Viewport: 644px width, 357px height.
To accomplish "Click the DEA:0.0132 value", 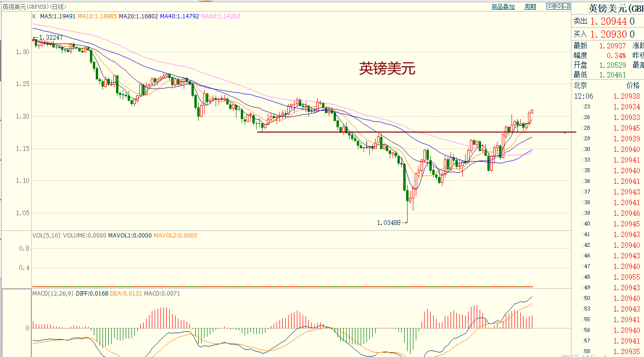I will pos(127,294).
